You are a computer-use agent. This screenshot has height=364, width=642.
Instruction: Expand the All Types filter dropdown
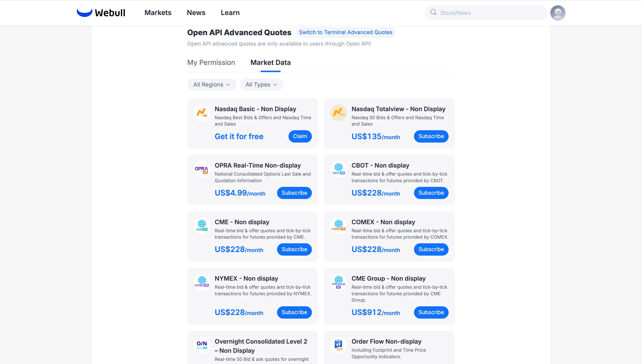(x=261, y=84)
